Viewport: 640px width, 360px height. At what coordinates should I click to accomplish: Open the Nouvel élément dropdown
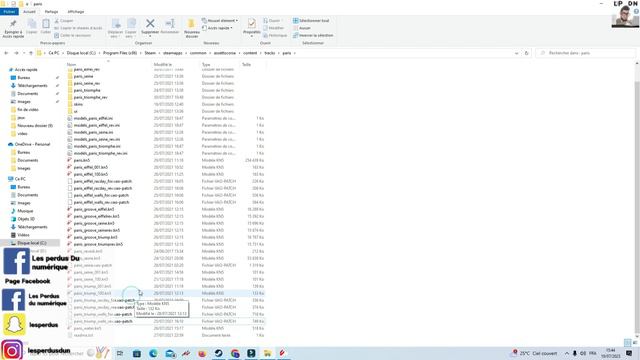(x=220, y=21)
